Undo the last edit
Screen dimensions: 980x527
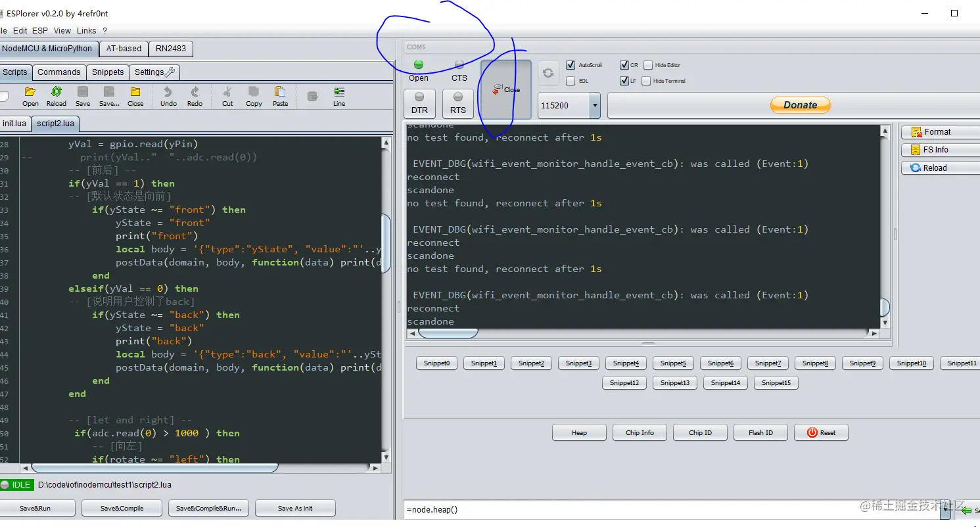pyautogui.click(x=168, y=96)
